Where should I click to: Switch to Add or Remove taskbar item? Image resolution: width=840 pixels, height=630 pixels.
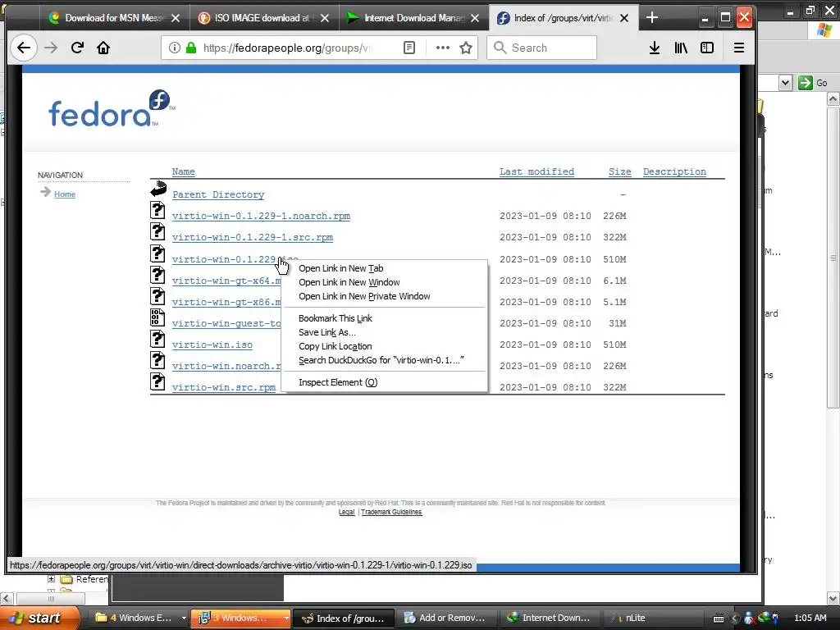point(444,618)
